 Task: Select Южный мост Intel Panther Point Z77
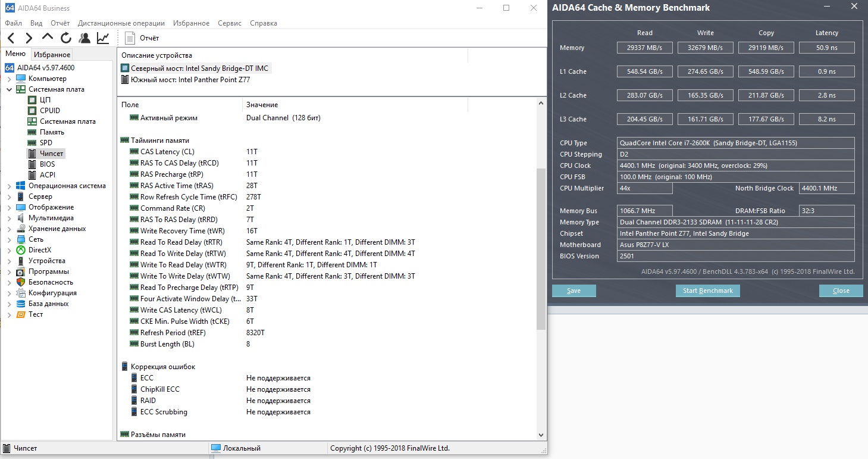click(x=185, y=79)
